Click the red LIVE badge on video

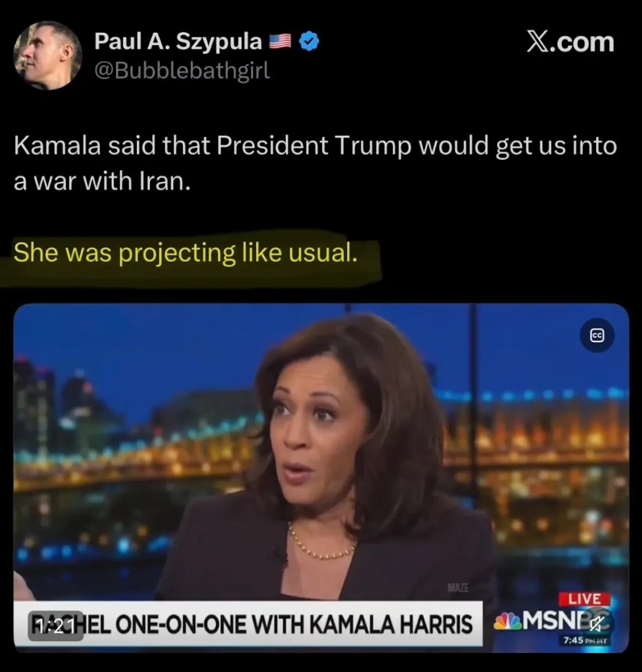[584, 599]
